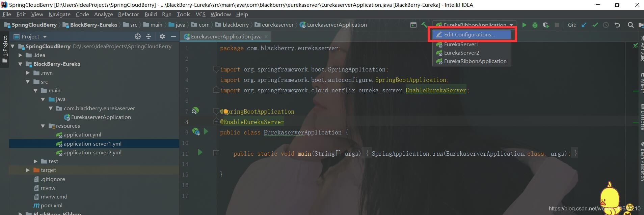Viewport: 644px width, 215px height.
Task: Click run gutter arrow beside main method
Action: pyautogui.click(x=200, y=153)
